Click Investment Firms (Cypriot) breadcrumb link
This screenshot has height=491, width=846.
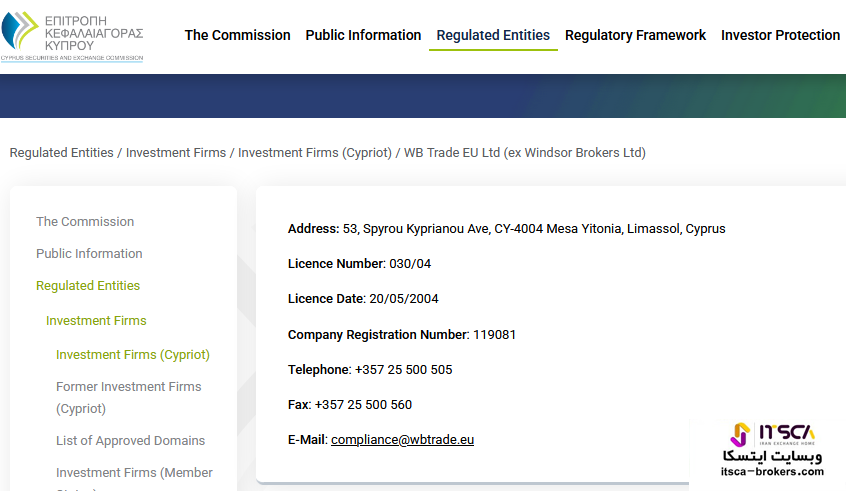pyautogui.click(x=315, y=153)
